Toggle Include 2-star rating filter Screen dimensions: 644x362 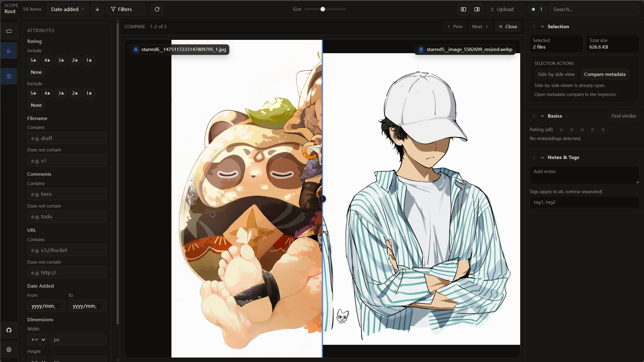(x=75, y=60)
